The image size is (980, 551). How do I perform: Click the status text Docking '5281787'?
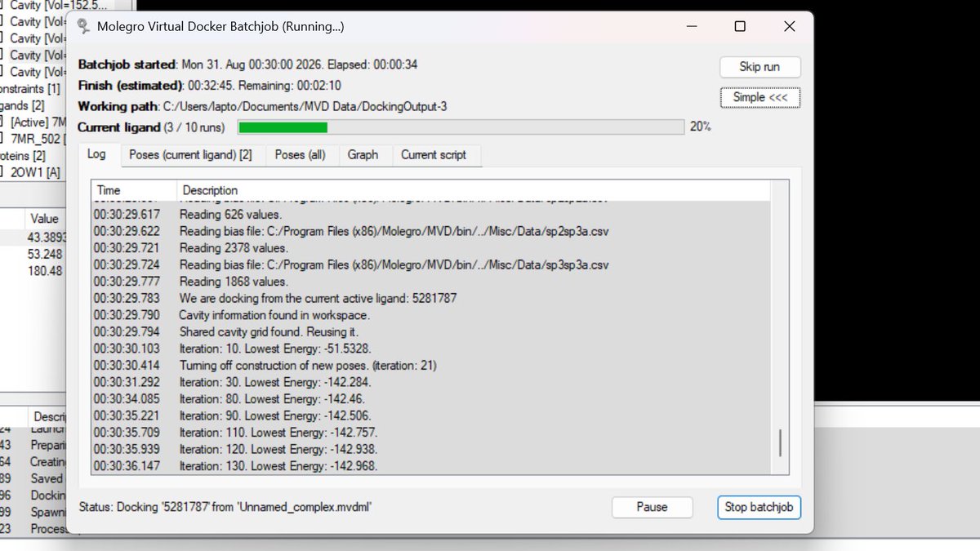(225, 507)
